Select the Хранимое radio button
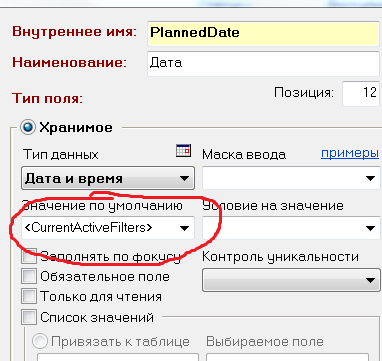 pyautogui.click(x=28, y=127)
